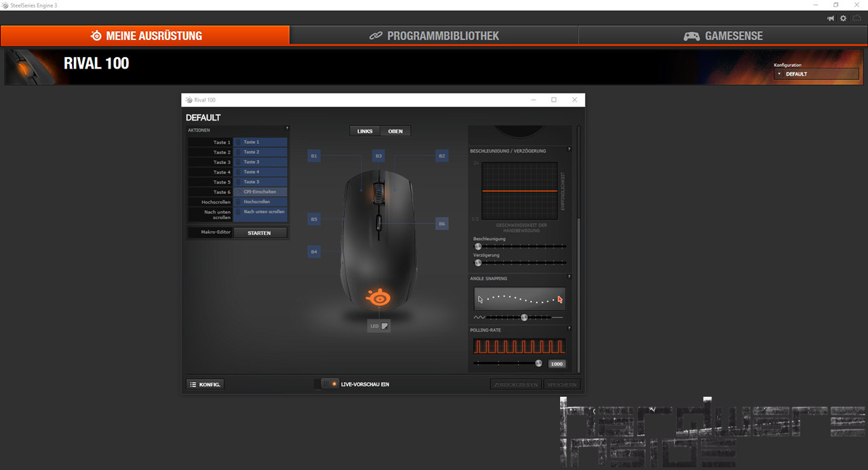Click the Polling-Rate slider handle

pyautogui.click(x=539, y=364)
